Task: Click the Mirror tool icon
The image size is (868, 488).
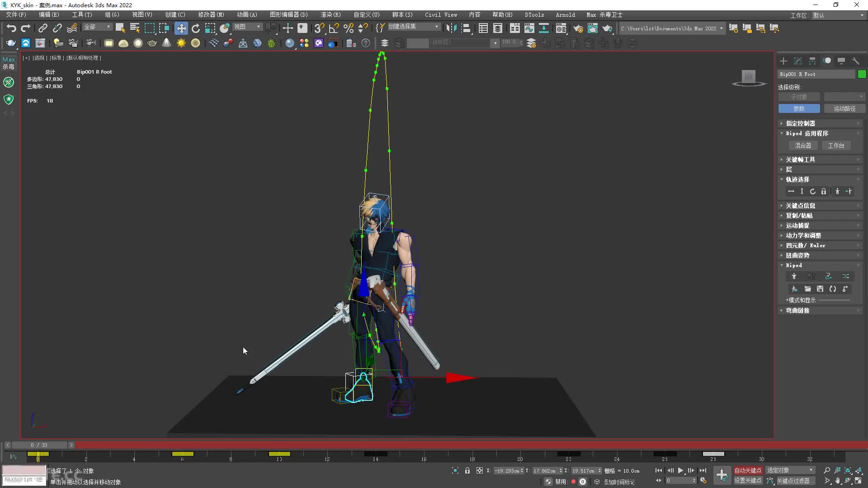Action: click(x=451, y=28)
